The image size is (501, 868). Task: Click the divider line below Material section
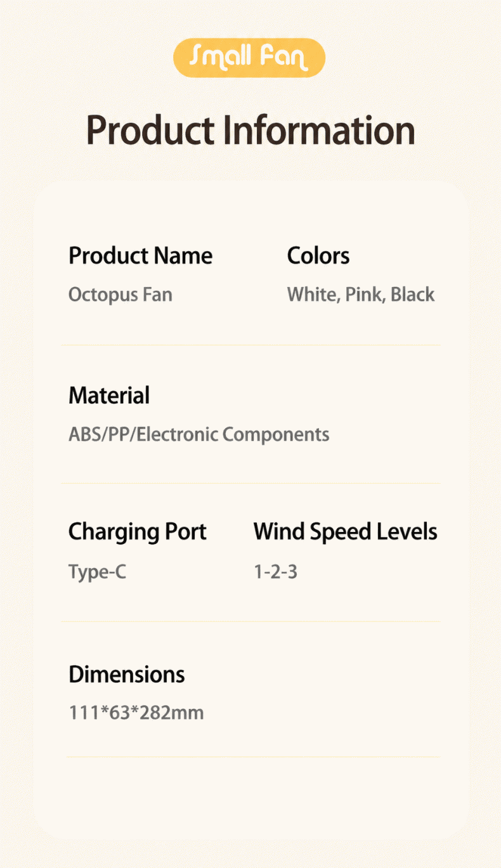251,483
